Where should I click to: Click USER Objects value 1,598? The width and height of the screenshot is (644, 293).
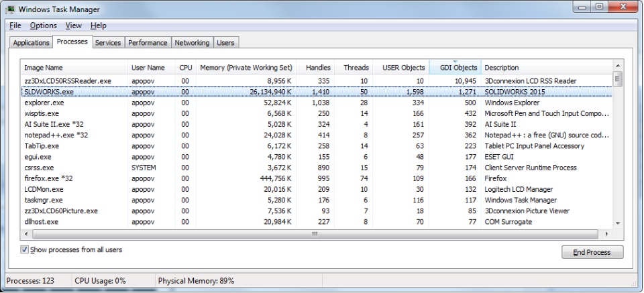click(414, 92)
